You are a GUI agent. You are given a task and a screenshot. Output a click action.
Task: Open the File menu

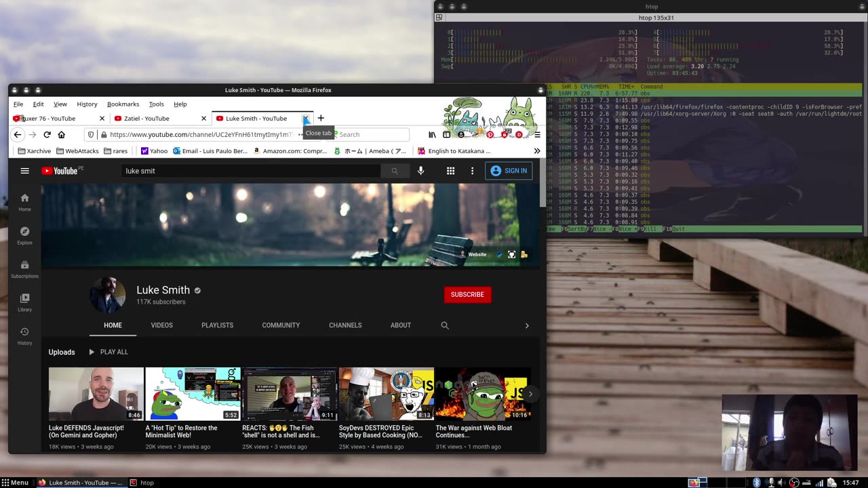pyautogui.click(x=18, y=104)
